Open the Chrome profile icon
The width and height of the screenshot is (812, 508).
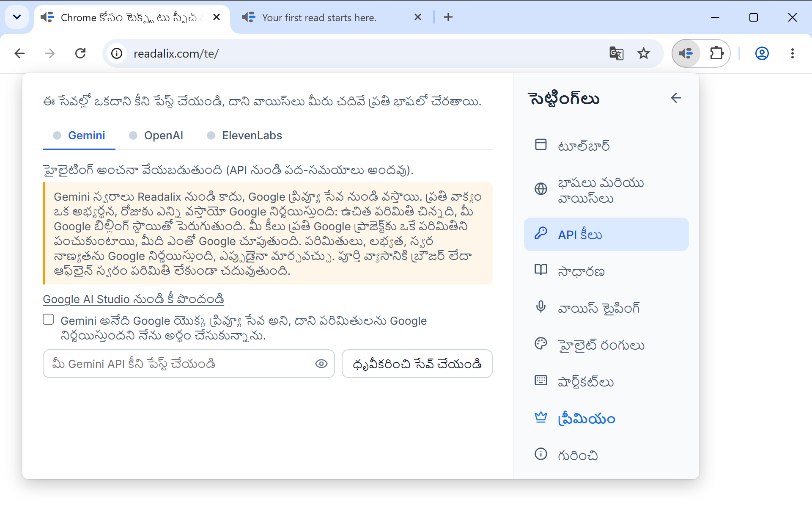[762, 53]
